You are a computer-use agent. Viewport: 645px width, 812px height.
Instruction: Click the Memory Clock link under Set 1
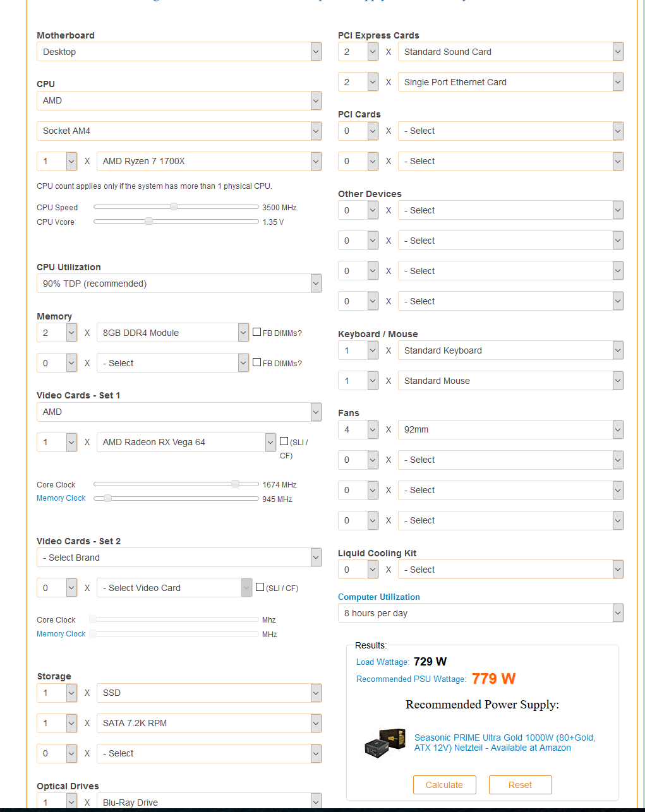tap(61, 498)
